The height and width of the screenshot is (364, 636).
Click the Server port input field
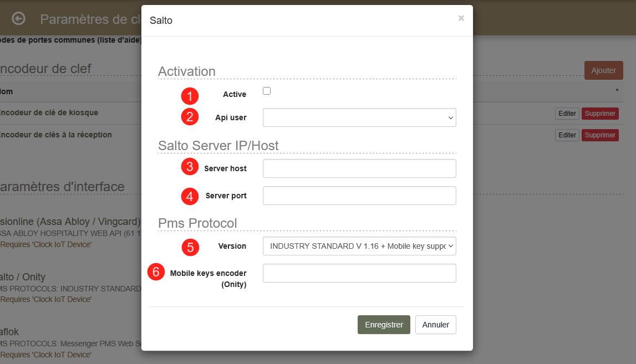tap(359, 196)
